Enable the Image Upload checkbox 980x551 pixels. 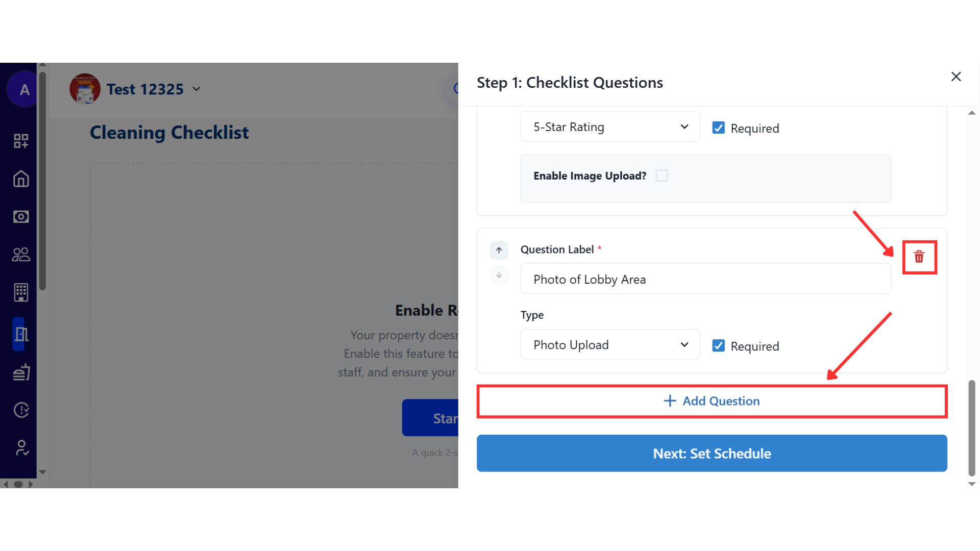(x=661, y=176)
